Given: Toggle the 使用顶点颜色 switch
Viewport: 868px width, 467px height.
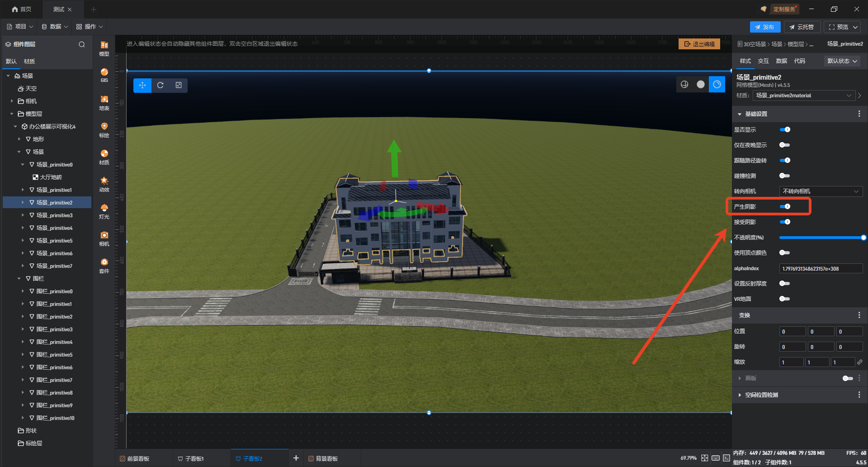Looking at the screenshot, I should tap(785, 253).
